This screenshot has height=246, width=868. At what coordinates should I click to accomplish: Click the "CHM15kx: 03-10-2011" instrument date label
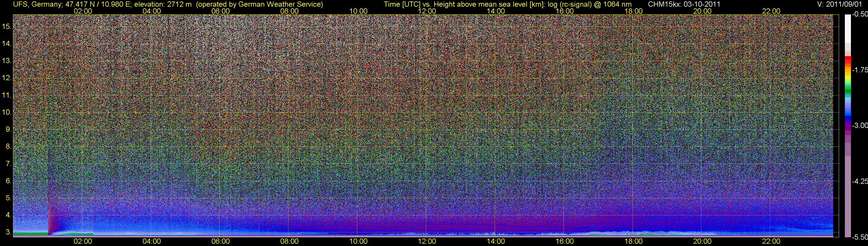pos(684,4)
